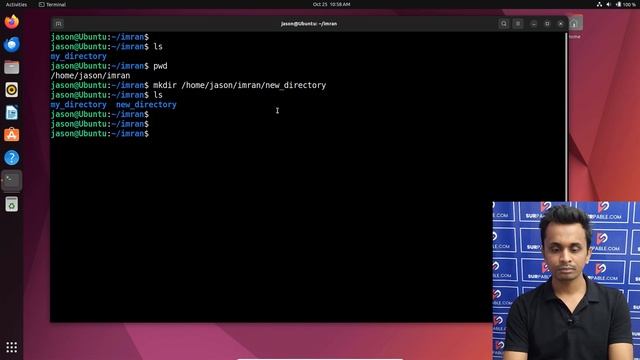Open the terminal hamburger menu
The image size is (640, 360).
(518, 24)
